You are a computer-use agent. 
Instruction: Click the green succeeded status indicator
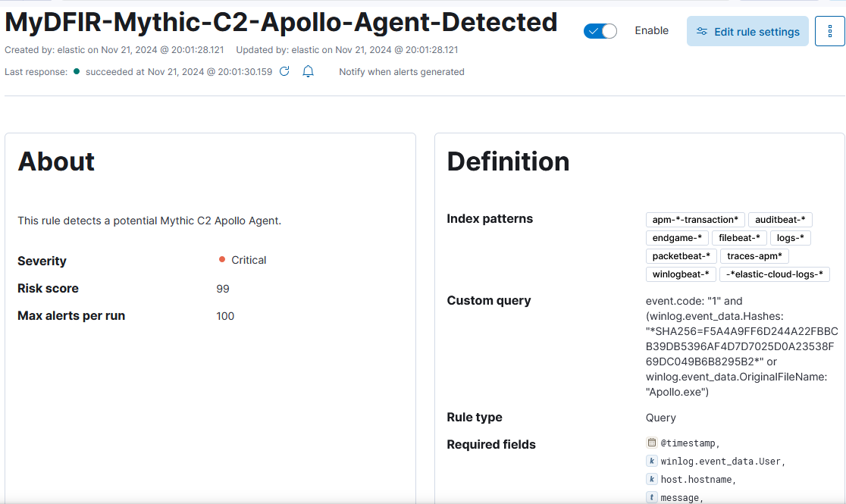[x=77, y=71]
